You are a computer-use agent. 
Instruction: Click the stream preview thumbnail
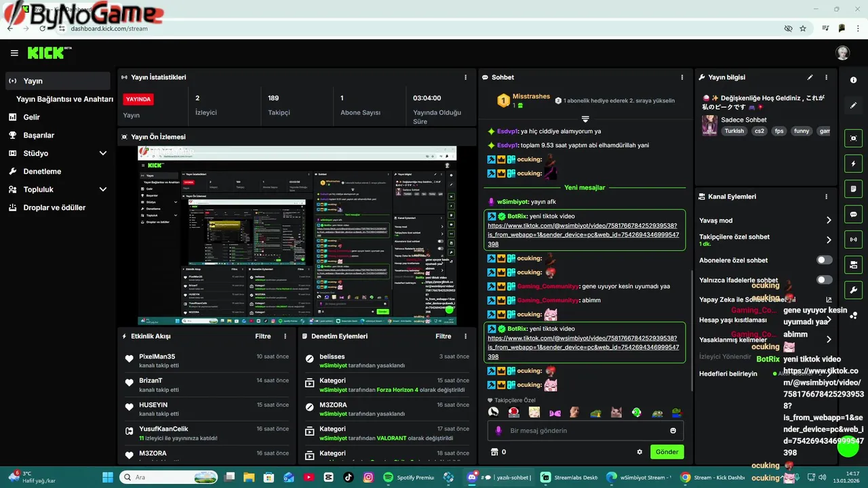click(297, 236)
